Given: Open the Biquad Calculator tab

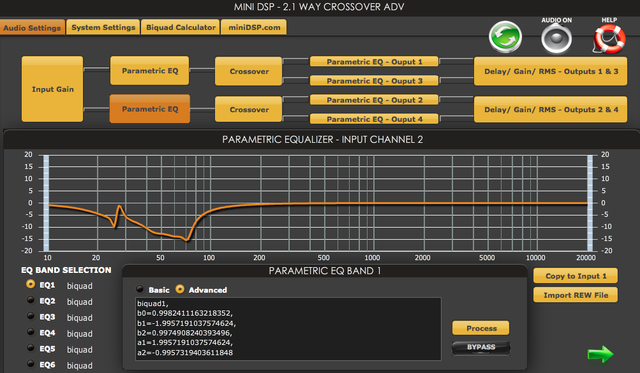Looking at the screenshot, I should (x=180, y=27).
